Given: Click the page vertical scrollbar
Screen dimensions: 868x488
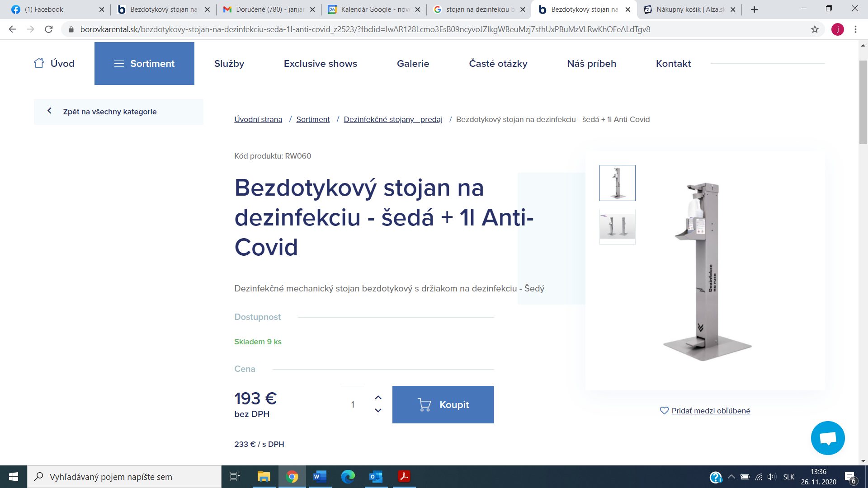Looking at the screenshot, I should tap(863, 102).
